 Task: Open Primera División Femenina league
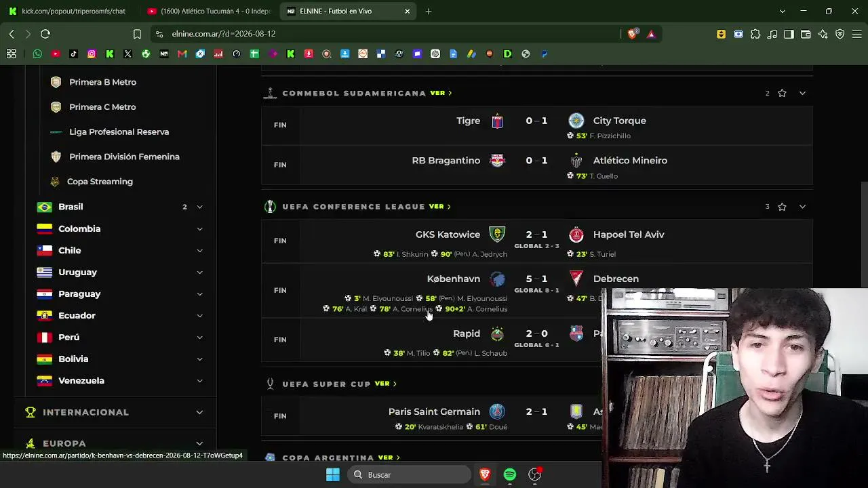pyautogui.click(x=124, y=157)
